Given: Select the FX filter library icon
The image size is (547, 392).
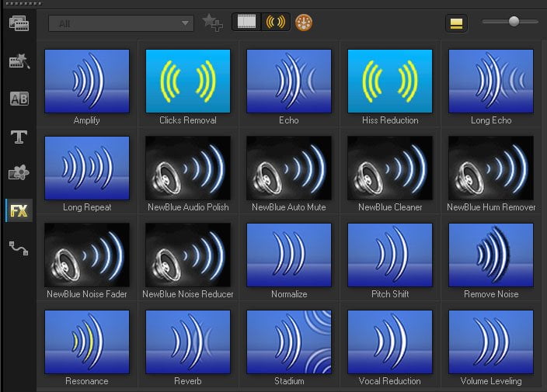Looking at the screenshot, I should coord(19,210).
